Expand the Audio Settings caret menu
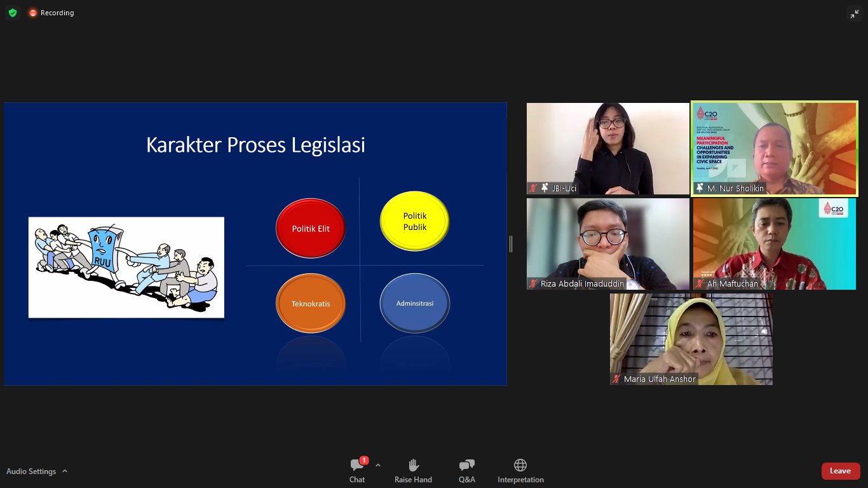868x488 pixels. coord(65,471)
